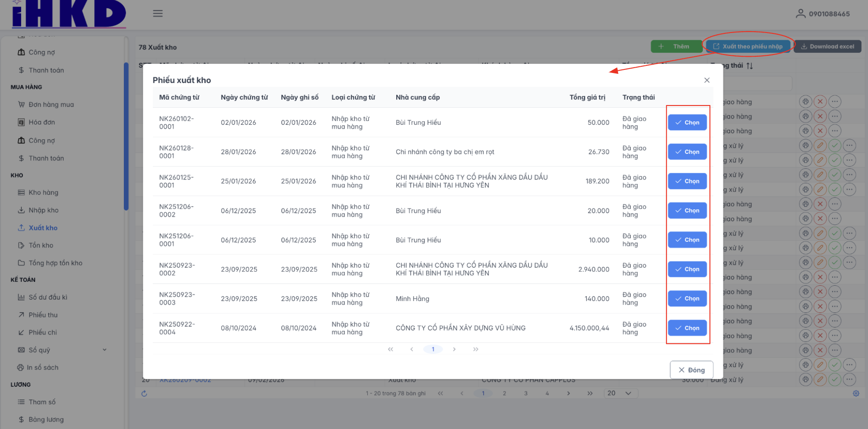Image resolution: width=868 pixels, height=429 pixels.
Task: Go to next page in dialog pagination
Action: click(454, 349)
